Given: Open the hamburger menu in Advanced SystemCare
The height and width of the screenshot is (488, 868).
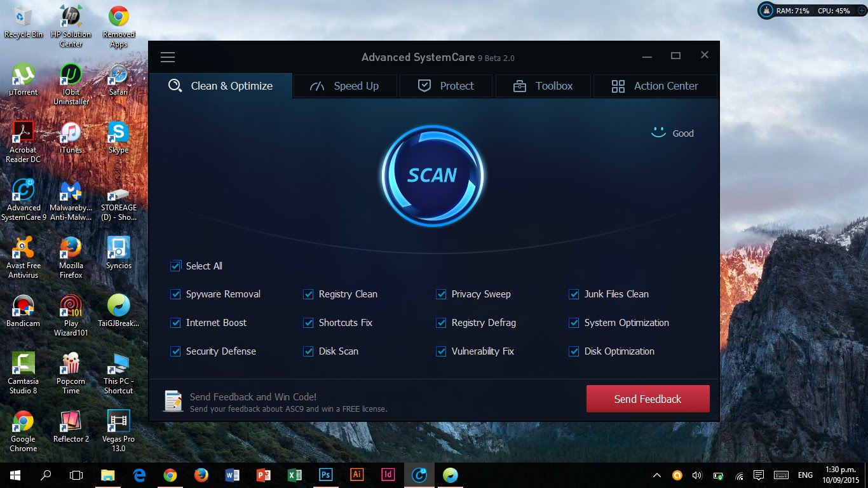Looking at the screenshot, I should pos(168,57).
